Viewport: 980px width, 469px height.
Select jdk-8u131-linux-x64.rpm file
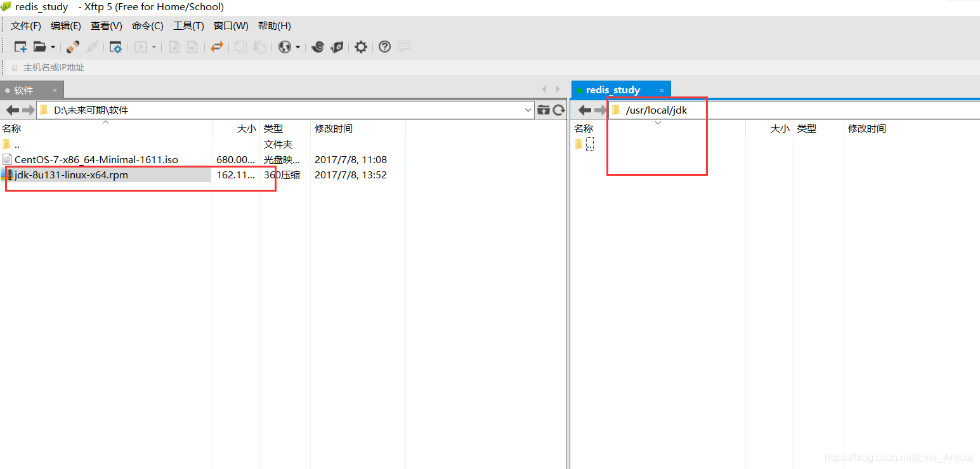[x=71, y=175]
